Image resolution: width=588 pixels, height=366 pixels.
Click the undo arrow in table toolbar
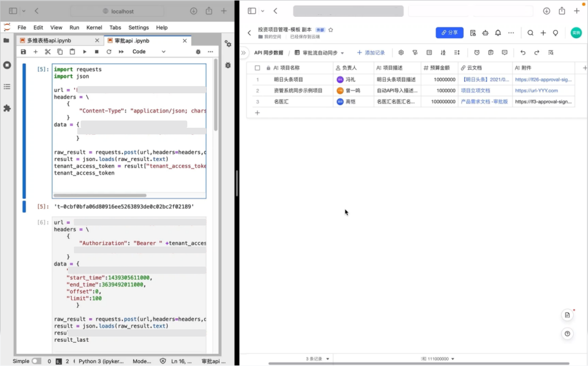(523, 52)
